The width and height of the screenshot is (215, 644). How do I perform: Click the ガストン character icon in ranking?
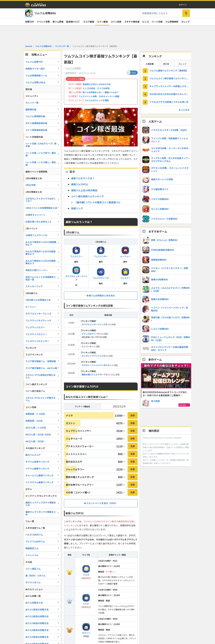pyautogui.click(x=86, y=627)
